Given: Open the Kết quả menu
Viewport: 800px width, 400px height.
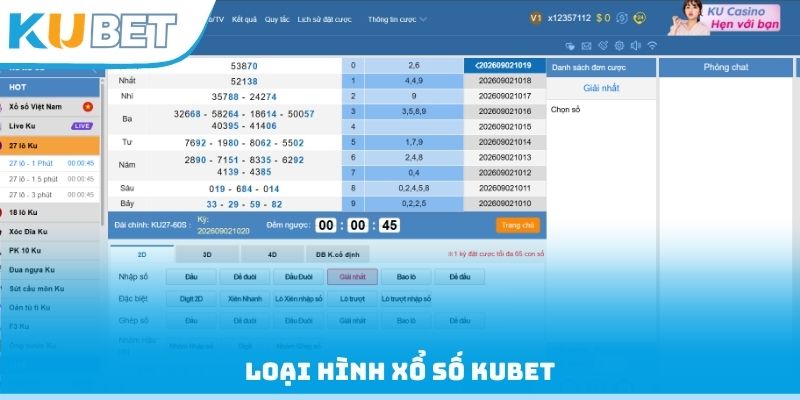Looking at the screenshot, I should tap(244, 19).
